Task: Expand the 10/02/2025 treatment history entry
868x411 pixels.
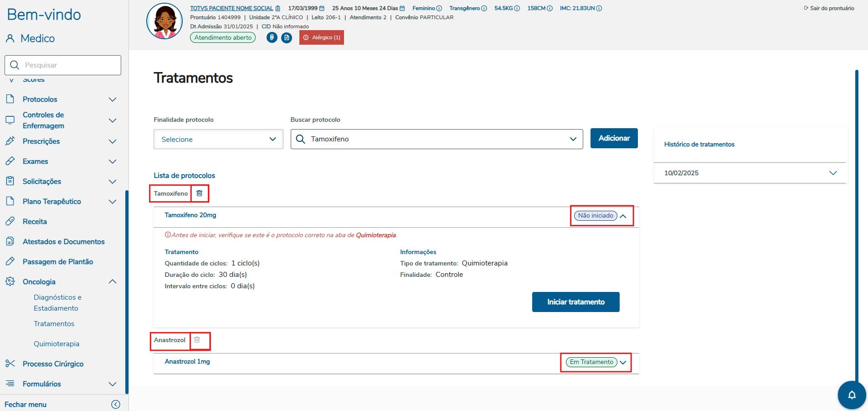Action: point(833,173)
